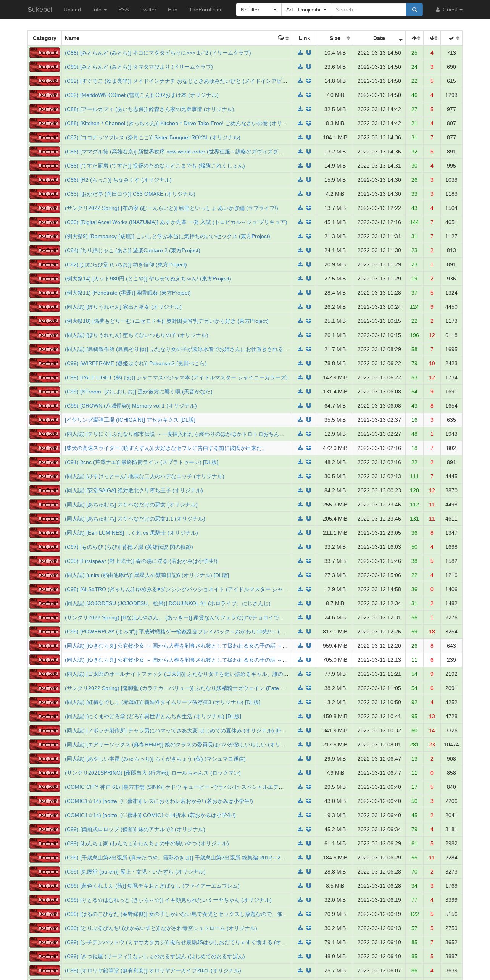Open the Sister Bouquet ROYAL entry
The height and width of the screenshot is (980, 490).
[x=153, y=137]
